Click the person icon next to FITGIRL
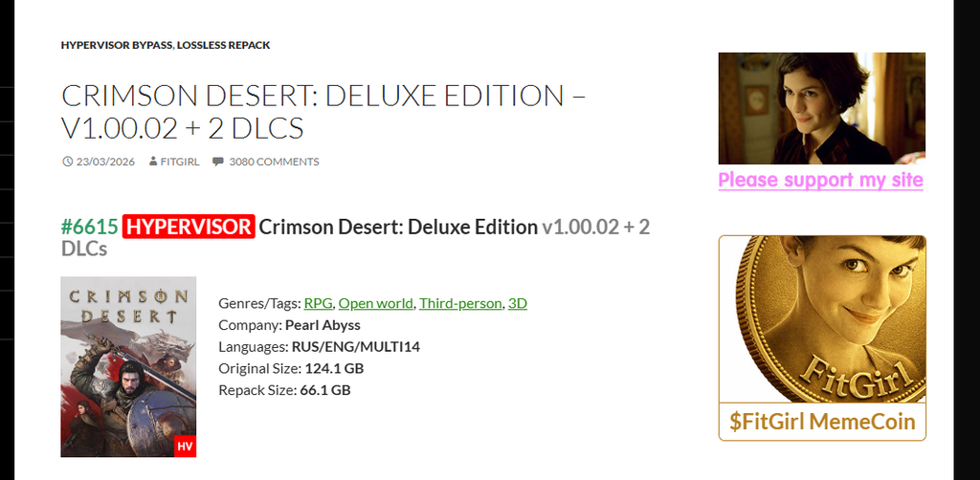Image resolution: width=980 pixels, height=480 pixels. [x=153, y=162]
